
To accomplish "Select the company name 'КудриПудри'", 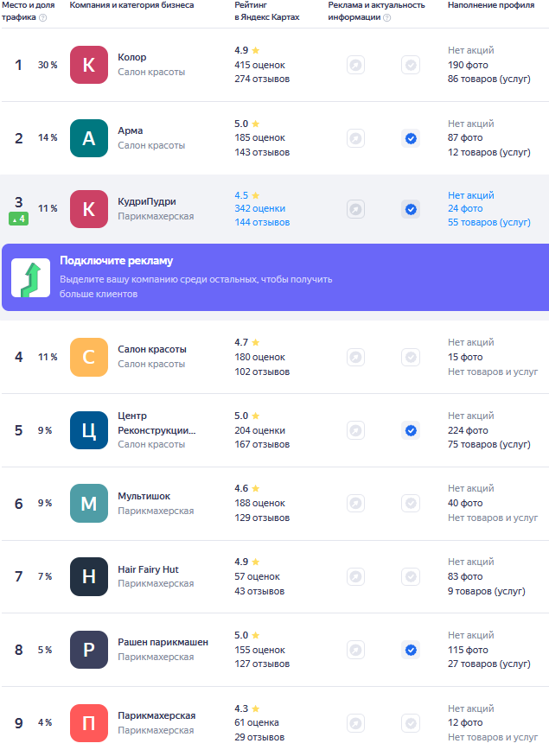I will (x=147, y=201).
